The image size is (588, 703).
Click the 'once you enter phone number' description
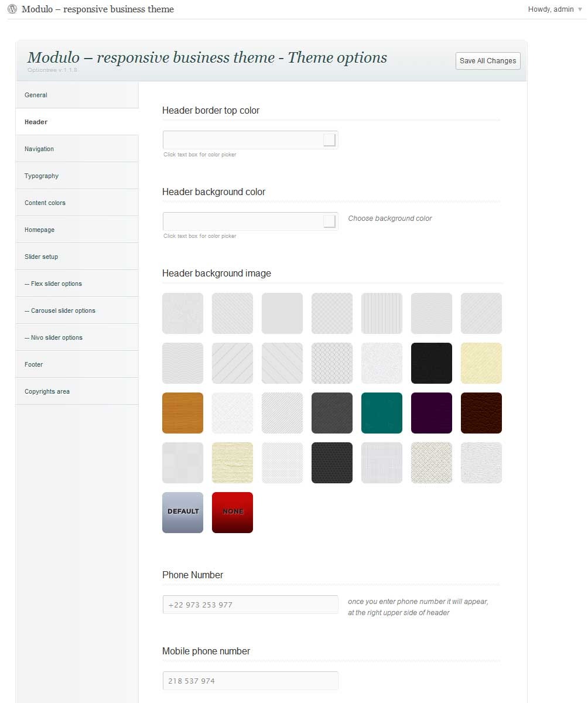click(x=418, y=607)
